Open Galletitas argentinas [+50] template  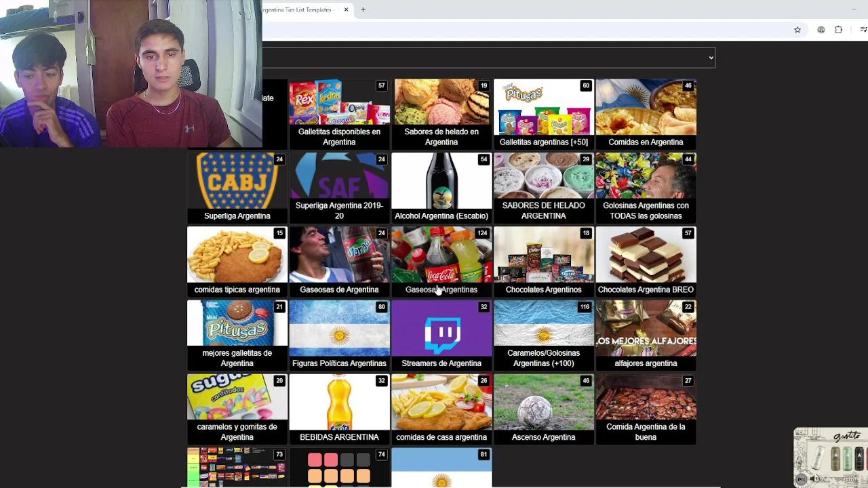pos(544,114)
